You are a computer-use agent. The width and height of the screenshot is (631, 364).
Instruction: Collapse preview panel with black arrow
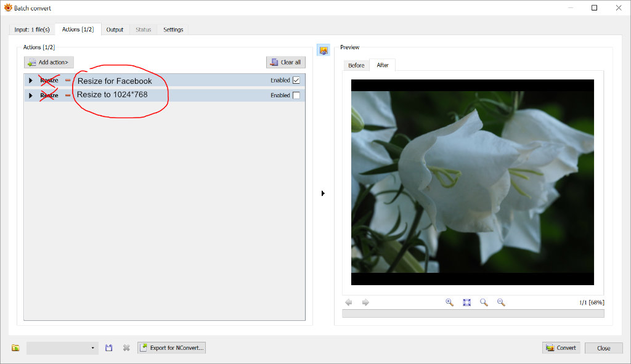tap(323, 193)
